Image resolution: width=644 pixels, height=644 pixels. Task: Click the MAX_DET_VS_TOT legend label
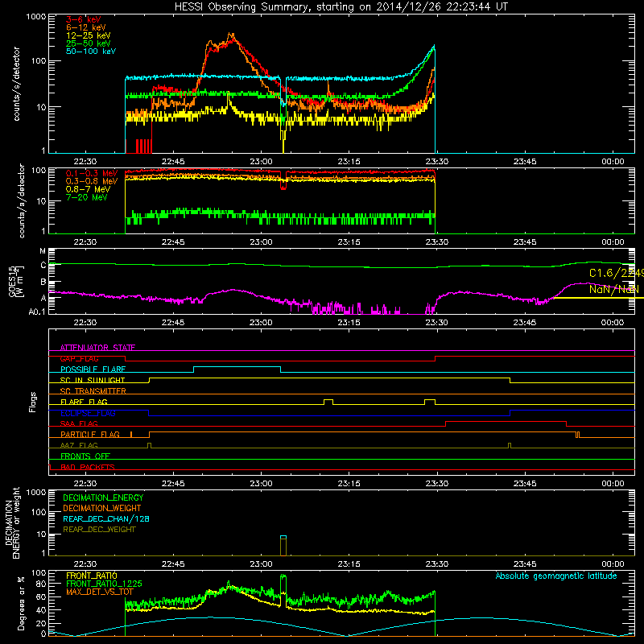(100, 592)
